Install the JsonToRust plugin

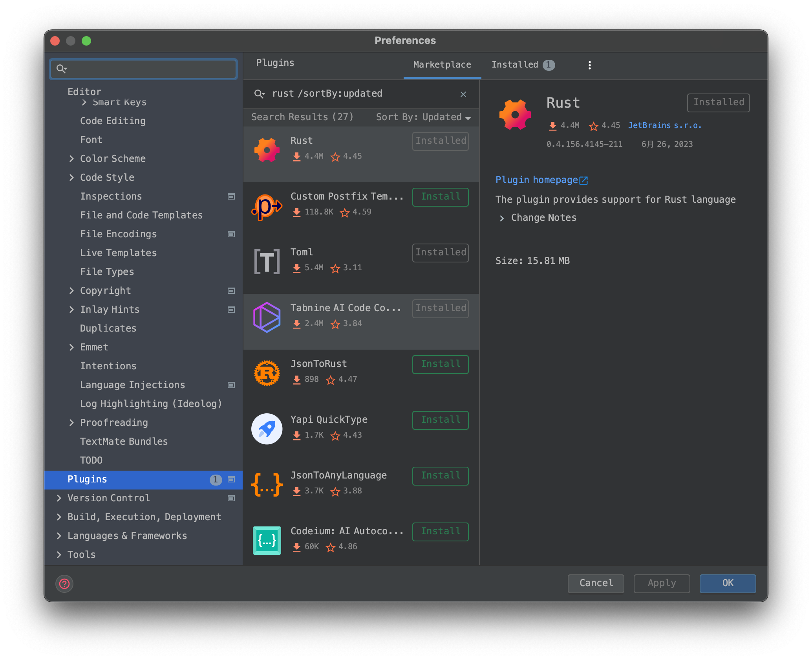[440, 364]
